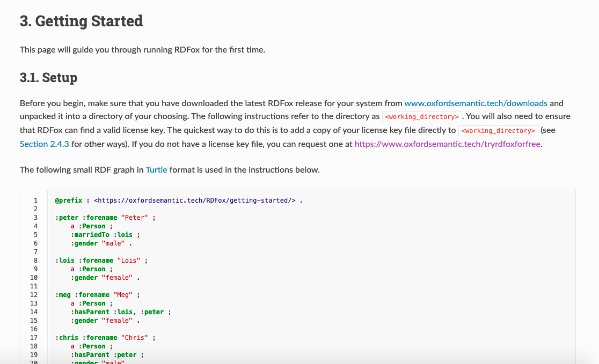This screenshot has height=364, width=599.
Task: Click the :meg subject in the code
Action: pos(63,295)
